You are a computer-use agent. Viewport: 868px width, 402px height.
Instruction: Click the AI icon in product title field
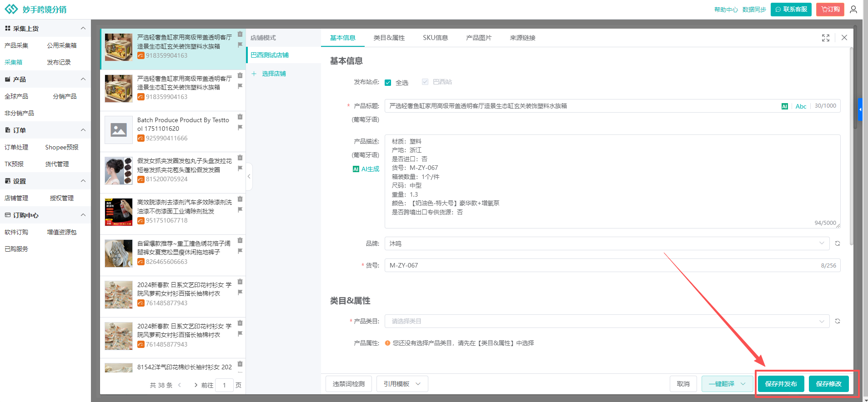tap(785, 106)
